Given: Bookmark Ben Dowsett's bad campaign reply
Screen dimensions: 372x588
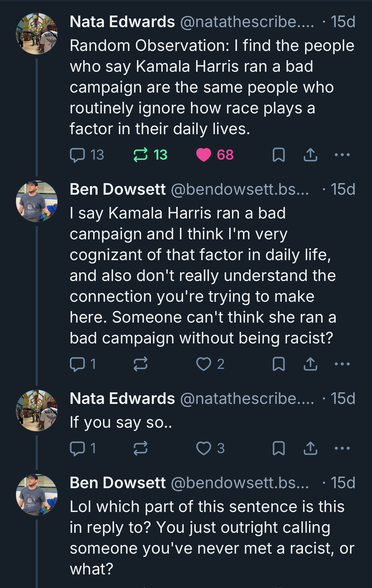Looking at the screenshot, I should (x=278, y=364).
